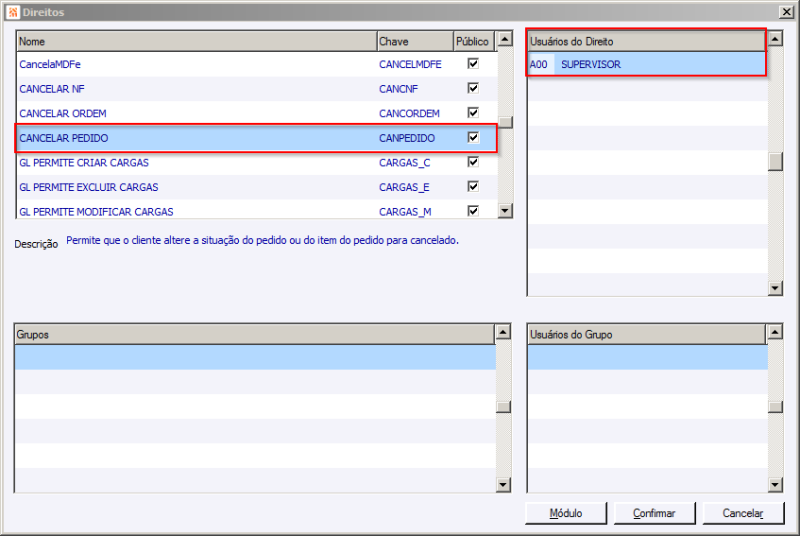Sort by the Chave column header
The height and width of the screenshot is (536, 800).
point(415,41)
